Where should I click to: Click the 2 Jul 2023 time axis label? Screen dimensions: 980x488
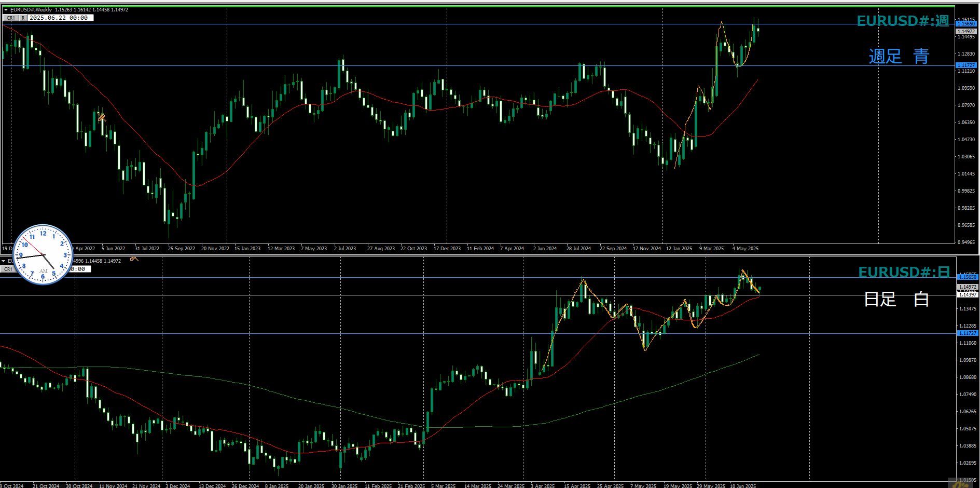pyautogui.click(x=345, y=249)
